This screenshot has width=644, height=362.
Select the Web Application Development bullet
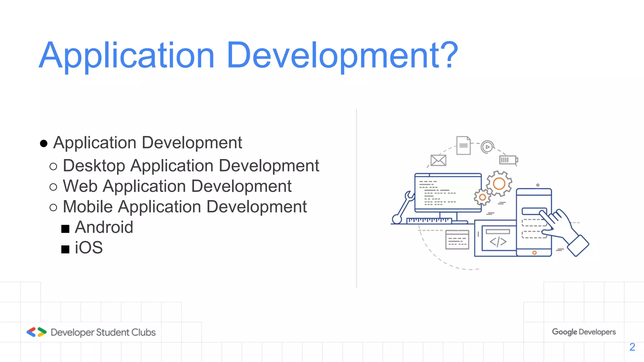(177, 186)
